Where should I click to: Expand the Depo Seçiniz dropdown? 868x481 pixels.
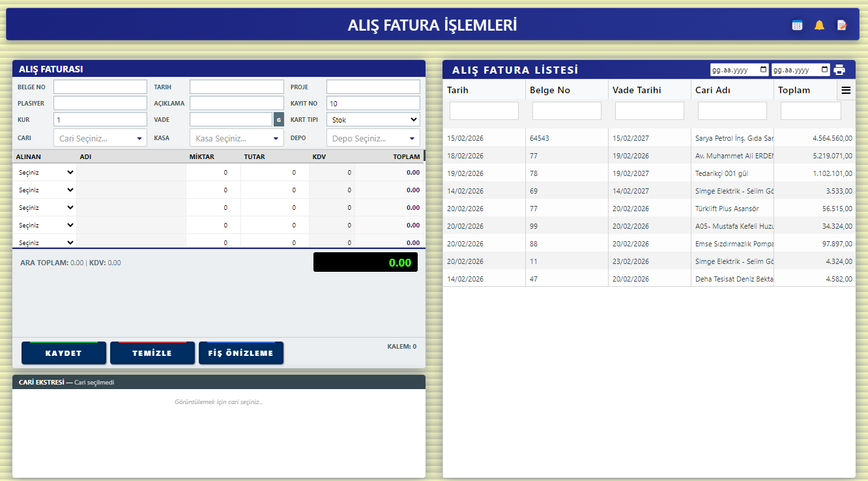coord(373,138)
